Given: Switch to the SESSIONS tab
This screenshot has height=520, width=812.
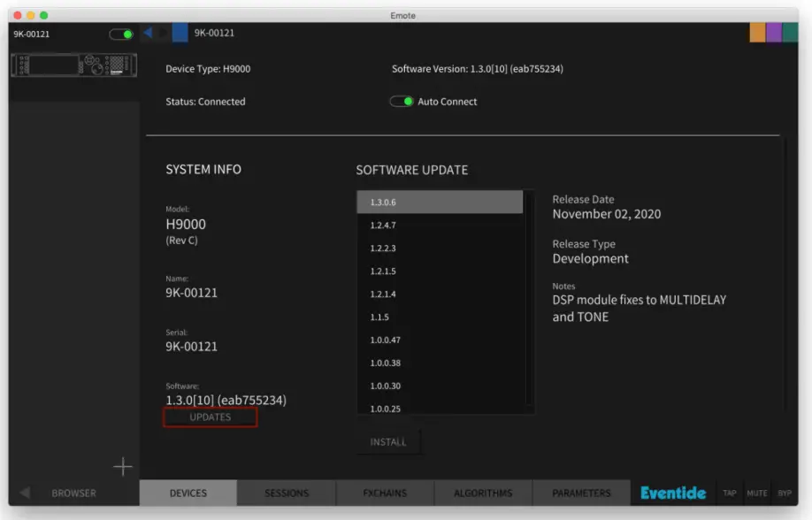Looking at the screenshot, I should [287, 493].
